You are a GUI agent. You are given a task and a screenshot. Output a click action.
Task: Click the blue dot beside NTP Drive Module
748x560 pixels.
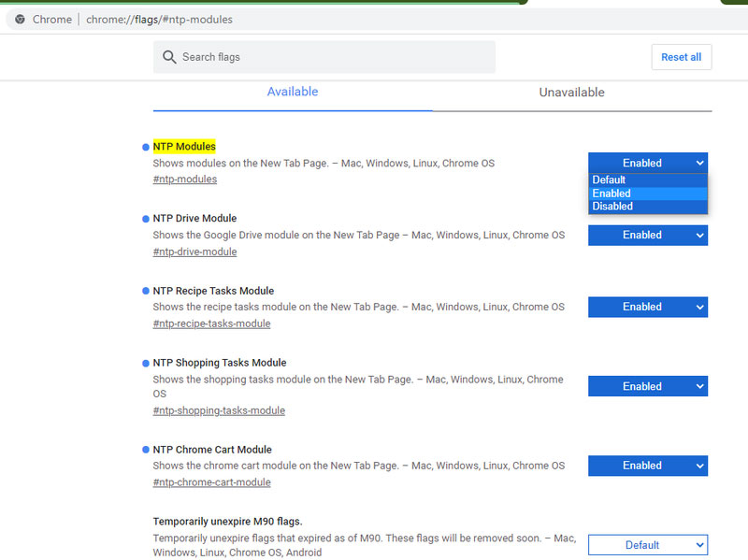pos(146,219)
